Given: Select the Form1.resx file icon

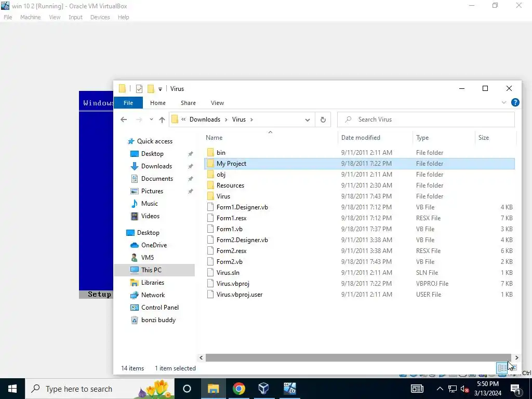Looking at the screenshot, I should 211,218.
